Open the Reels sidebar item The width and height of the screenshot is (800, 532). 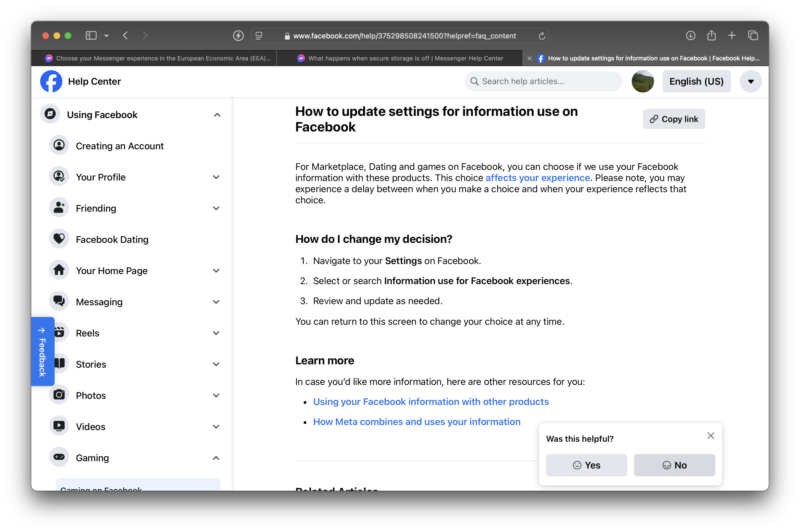pos(87,333)
